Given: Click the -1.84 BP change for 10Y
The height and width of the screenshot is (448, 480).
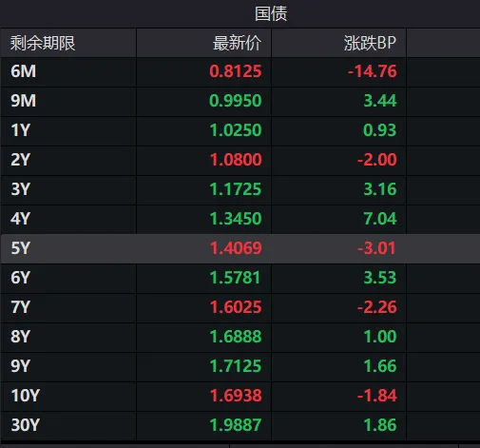Looking at the screenshot, I should click(x=377, y=396).
